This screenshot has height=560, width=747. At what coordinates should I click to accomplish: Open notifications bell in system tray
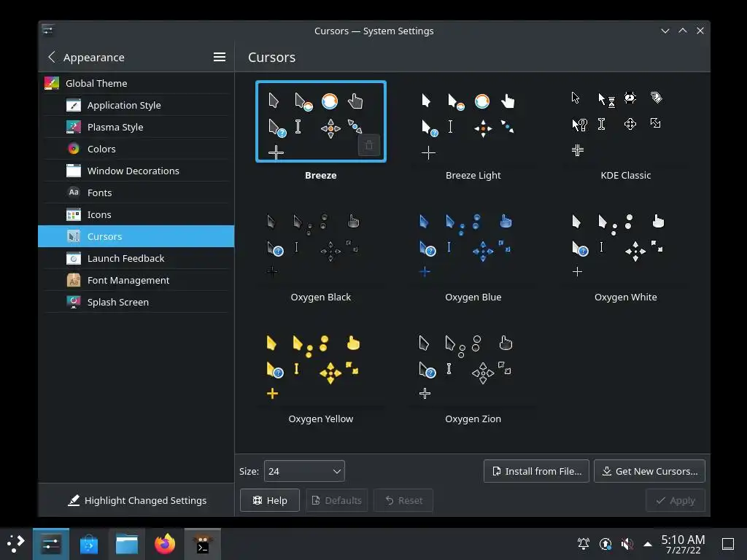(x=584, y=544)
